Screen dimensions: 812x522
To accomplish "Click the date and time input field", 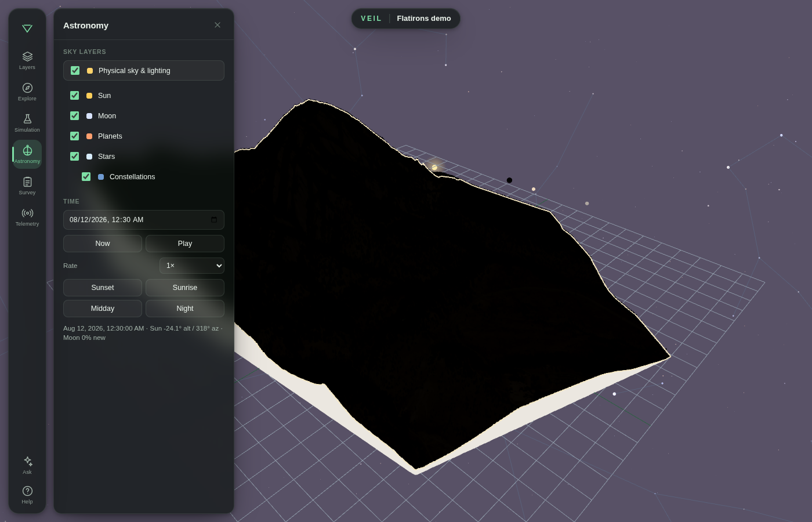I will tap(144, 220).
